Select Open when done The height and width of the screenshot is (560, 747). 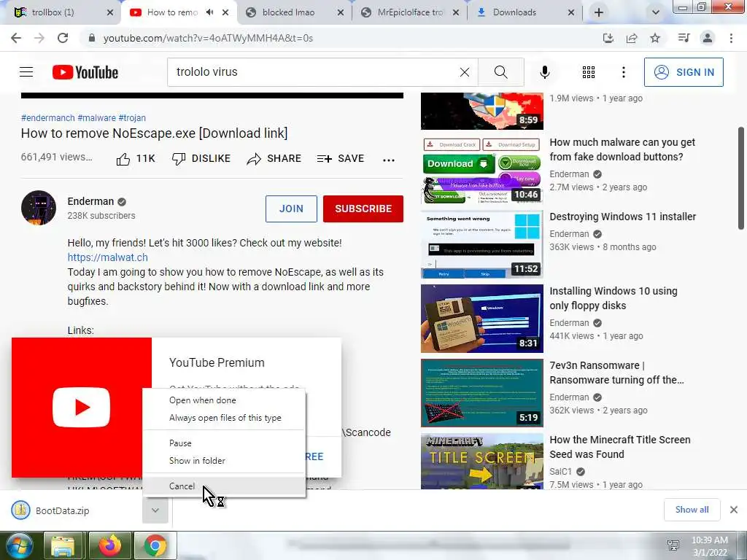coord(224,400)
